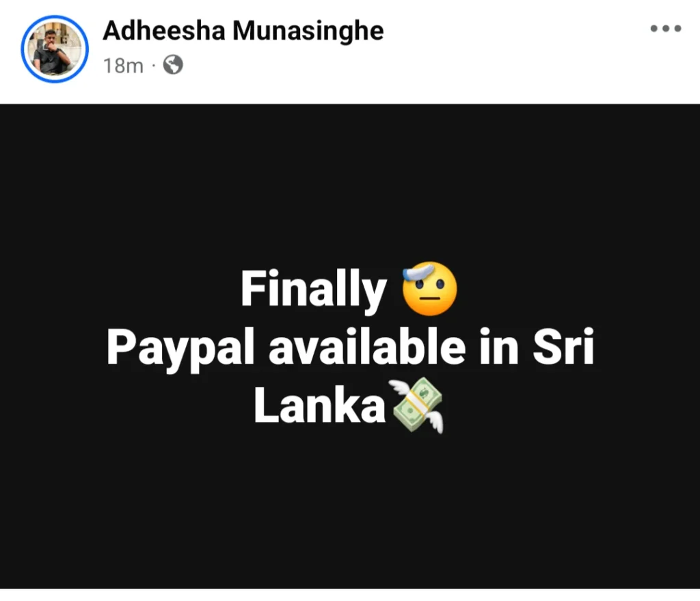The width and height of the screenshot is (700, 601).
Task: Tap the word 'in' before Sri
Action: 499,346
